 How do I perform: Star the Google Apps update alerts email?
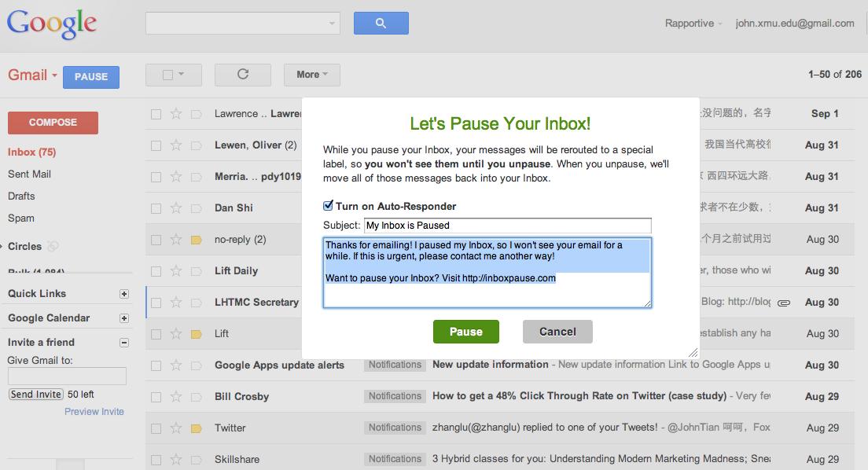click(x=176, y=365)
